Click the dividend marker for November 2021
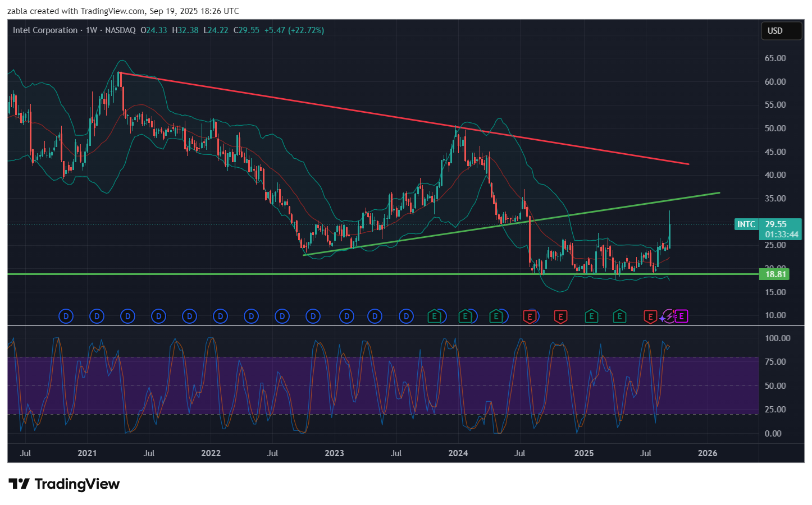The image size is (812, 505). (x=190, y=316)
